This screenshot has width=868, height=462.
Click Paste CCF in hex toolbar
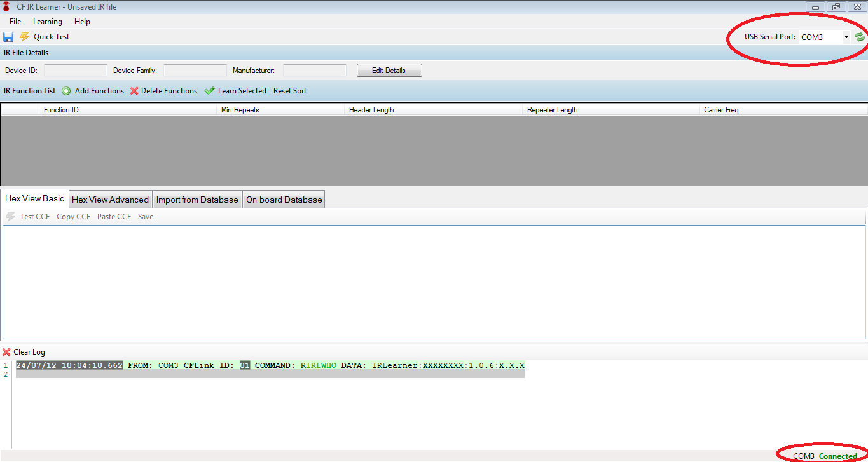point(114,217)
